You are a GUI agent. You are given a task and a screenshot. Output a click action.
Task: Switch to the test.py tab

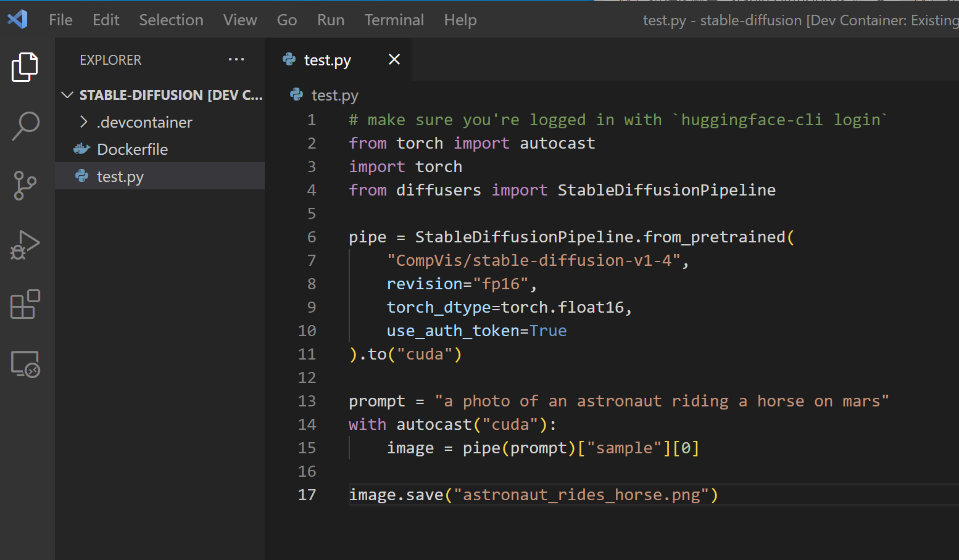(327, 60)
